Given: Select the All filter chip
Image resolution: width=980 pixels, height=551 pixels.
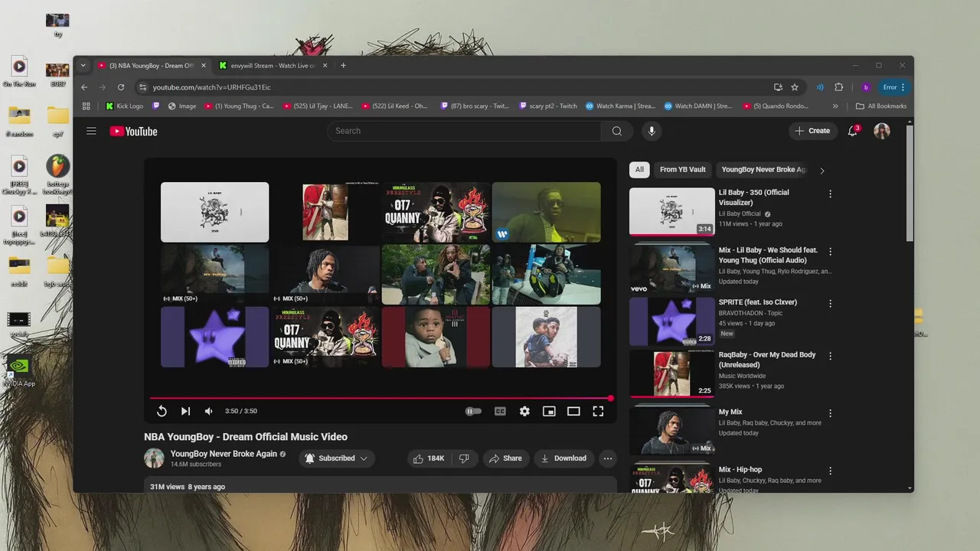Looking at the screenshot, I should point(639,170).
